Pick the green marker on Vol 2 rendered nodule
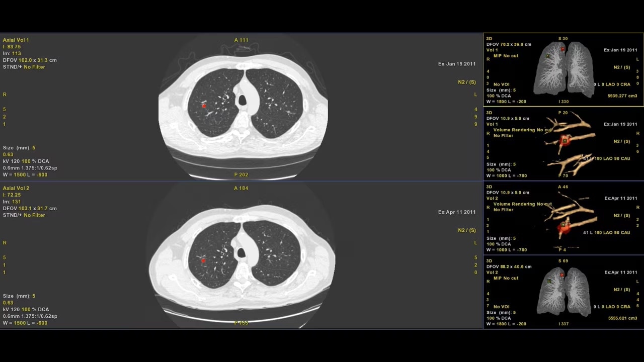Image resolution: width=644 pixels, height=362 pixels. coord(562,225)
